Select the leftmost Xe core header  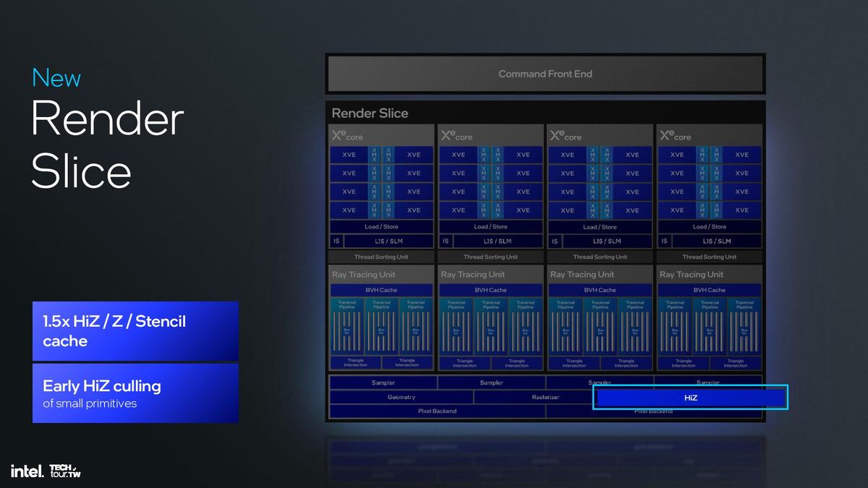[x=381, y=135]
